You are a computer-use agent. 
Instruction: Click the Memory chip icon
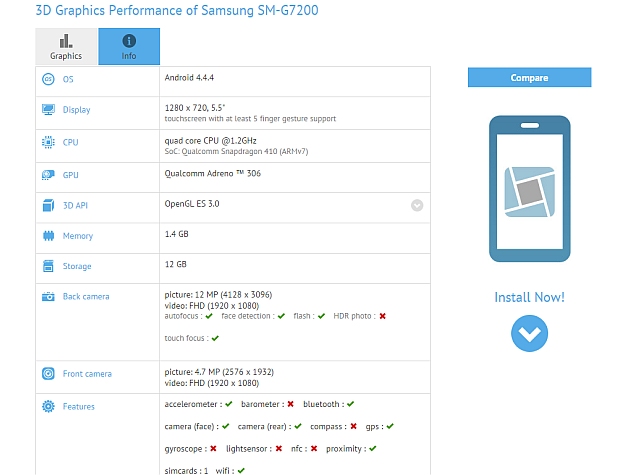pyautogui.click(x=48, y=236)
